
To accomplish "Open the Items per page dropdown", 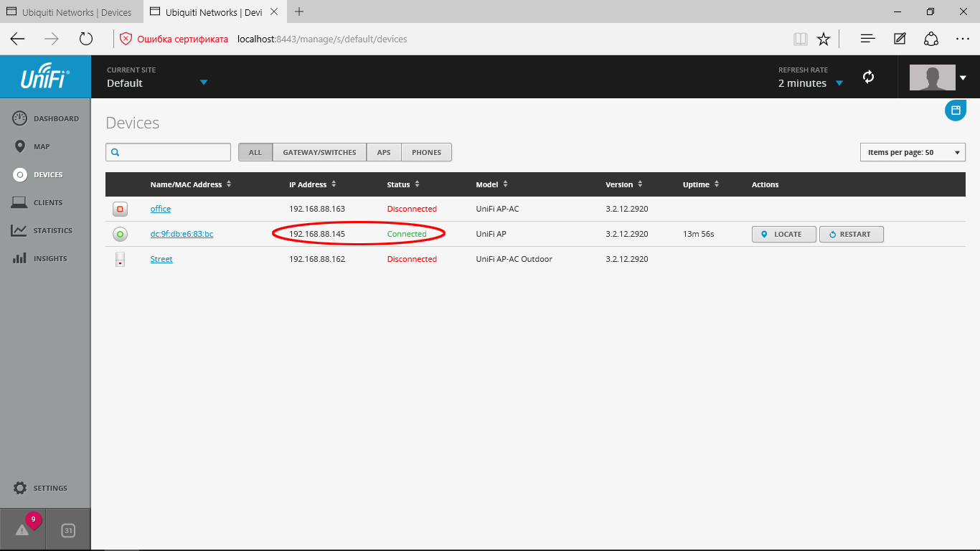I will (x=913, y=152).
